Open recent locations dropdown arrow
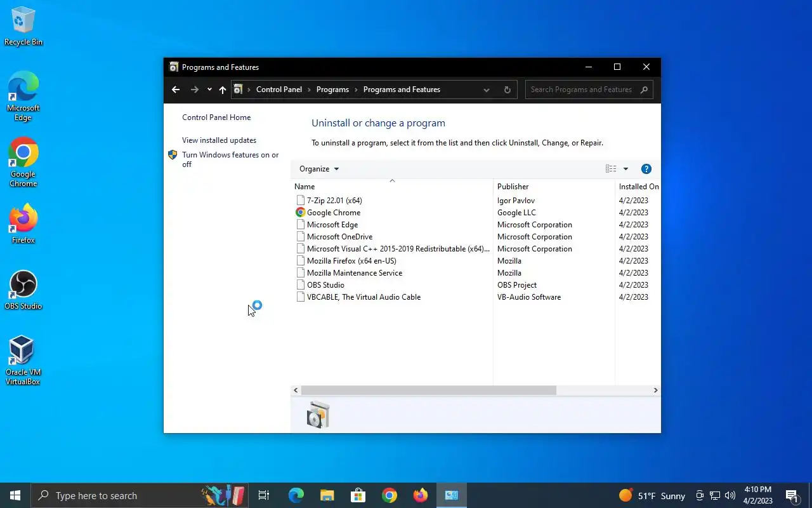The image size is (812, 508). point(209,90)
